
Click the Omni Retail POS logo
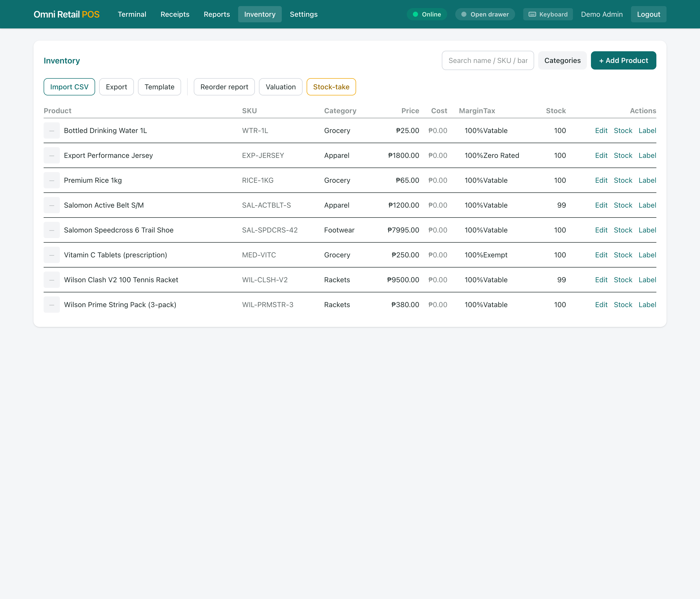tap(66, 14)
